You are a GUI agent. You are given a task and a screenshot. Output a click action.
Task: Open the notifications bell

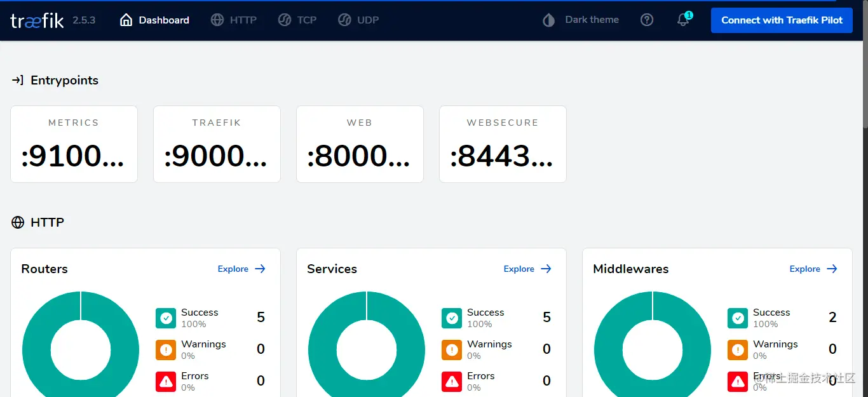click(x=683, y=20)
